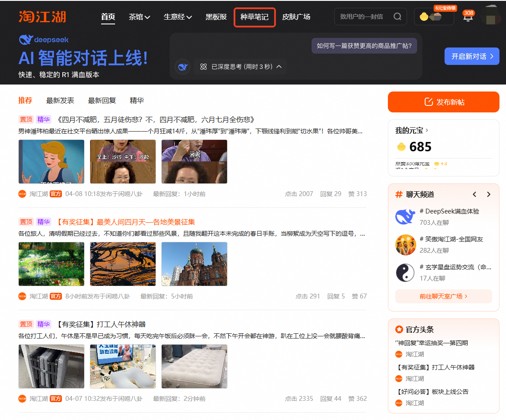This screenshot has height=420, width=506.
Task: Click the DeepSeek满血体验 channel avatar
Action: coord(406,217)
